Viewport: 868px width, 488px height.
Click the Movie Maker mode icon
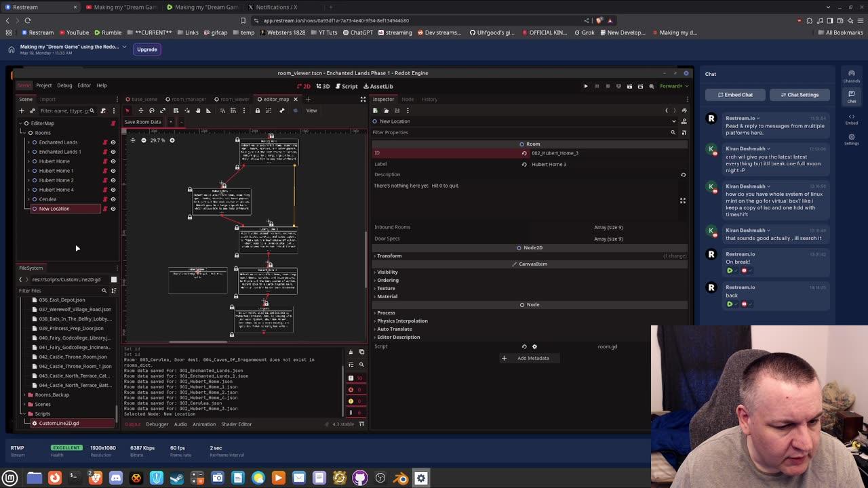pos(651,86)
